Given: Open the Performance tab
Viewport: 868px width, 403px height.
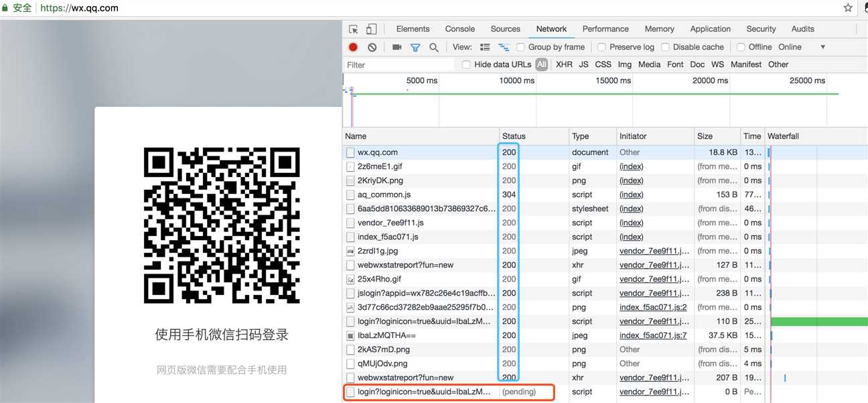Looking at the screenshot, I should point(605,29).
